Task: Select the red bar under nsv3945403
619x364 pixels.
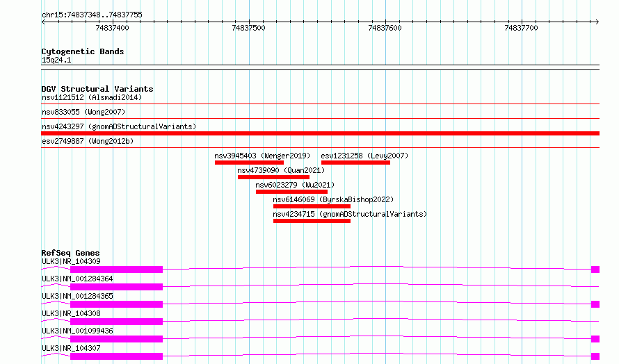Action: 249,163
